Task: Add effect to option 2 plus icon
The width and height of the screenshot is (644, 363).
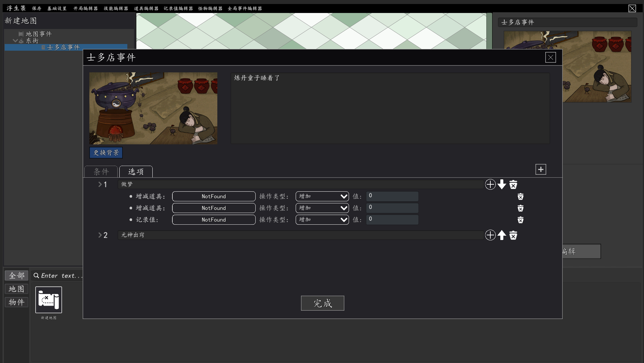Action: [x=490, y=235]
